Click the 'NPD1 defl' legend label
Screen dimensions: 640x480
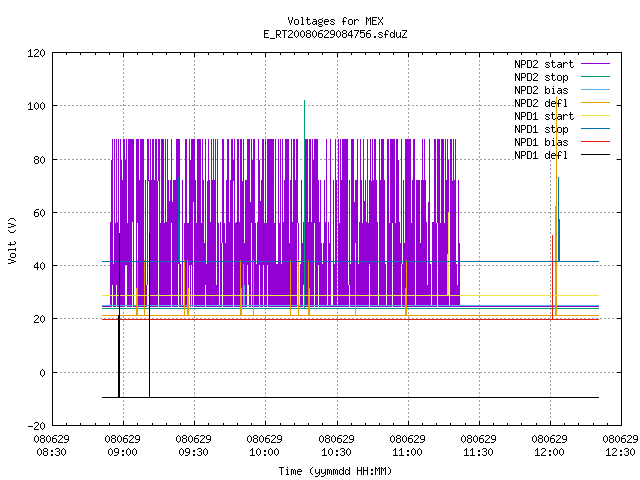(x=541, y=156)
